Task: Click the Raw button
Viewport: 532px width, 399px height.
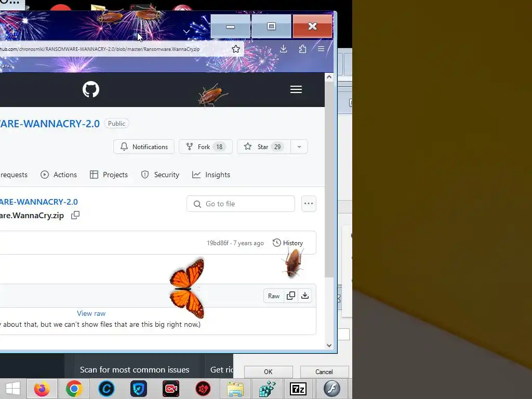Action: click(274, 296)
